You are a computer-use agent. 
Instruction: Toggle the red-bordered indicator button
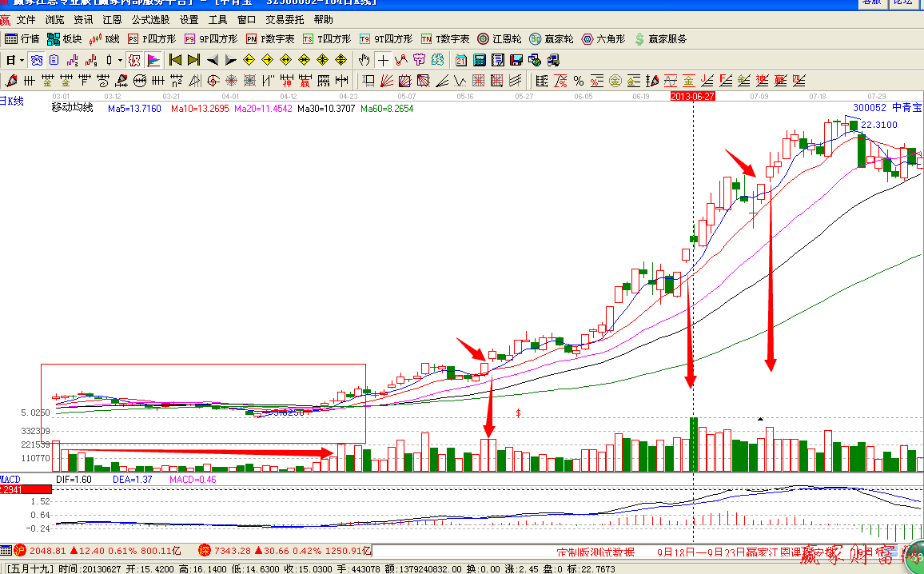134,60
